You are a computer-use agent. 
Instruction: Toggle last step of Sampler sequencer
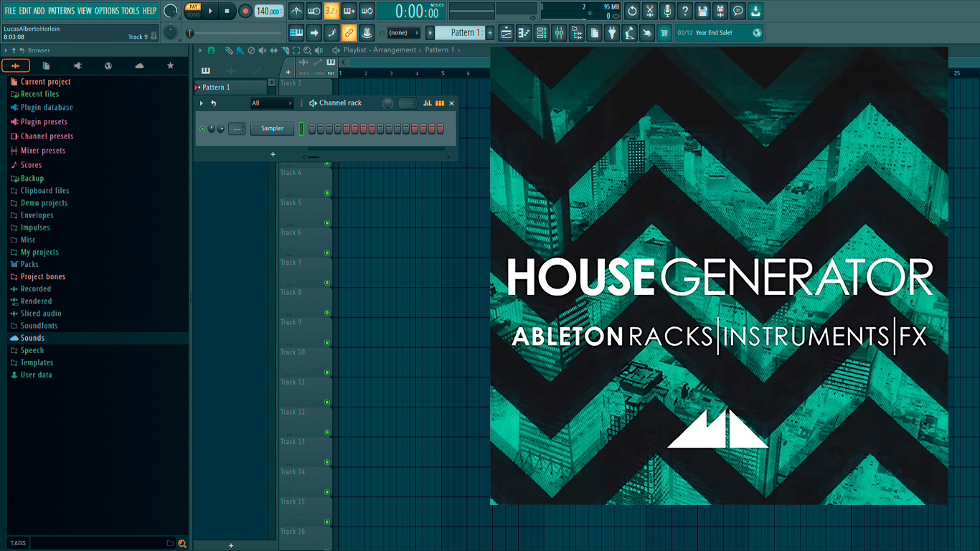[x=440, y=128]
